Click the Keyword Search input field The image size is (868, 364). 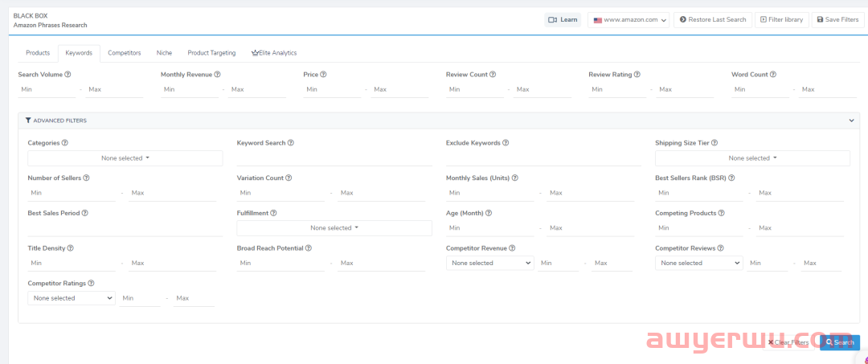click(334, 159)
